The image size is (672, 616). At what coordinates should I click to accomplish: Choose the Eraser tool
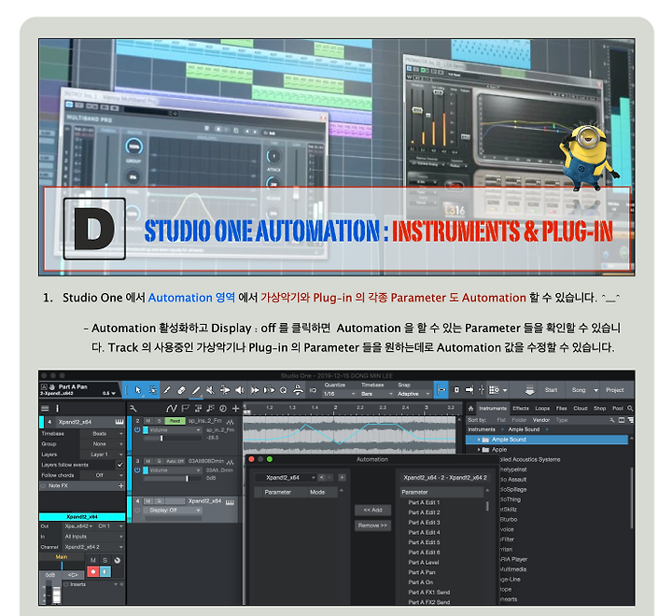(x=181, y=390)
